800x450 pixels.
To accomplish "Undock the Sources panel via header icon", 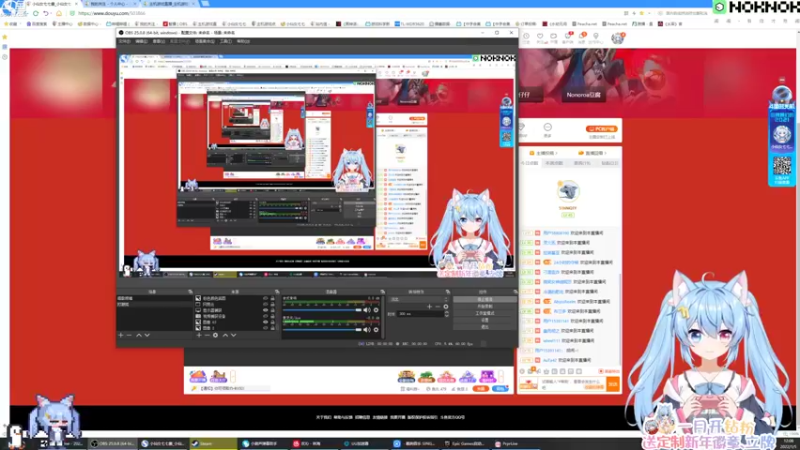I will (277, 292).
